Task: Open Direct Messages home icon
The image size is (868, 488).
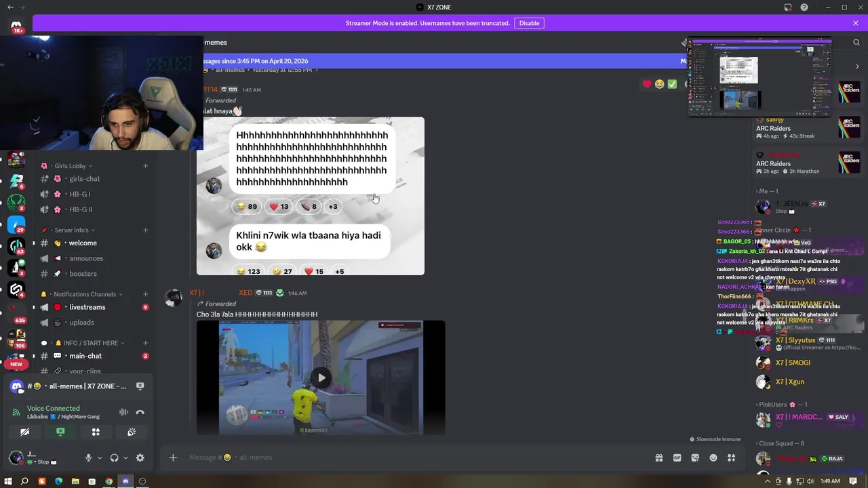Action: point(16,26)
